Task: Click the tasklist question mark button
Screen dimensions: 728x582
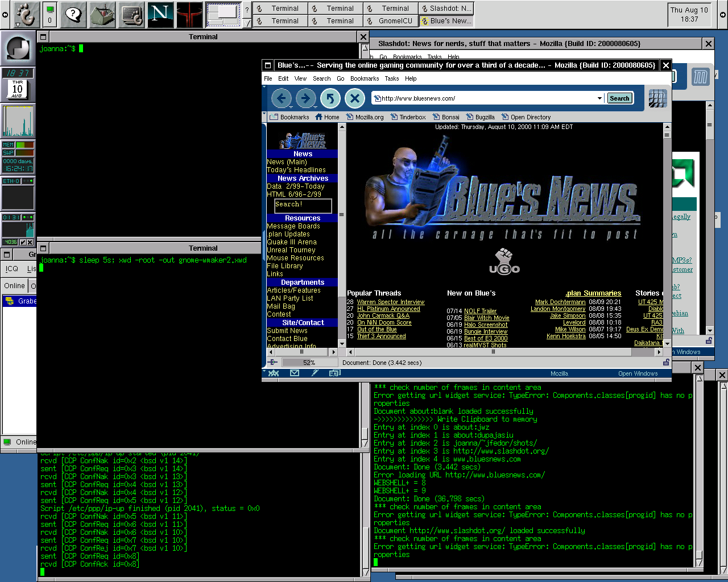Action: (x=247, y=9)
